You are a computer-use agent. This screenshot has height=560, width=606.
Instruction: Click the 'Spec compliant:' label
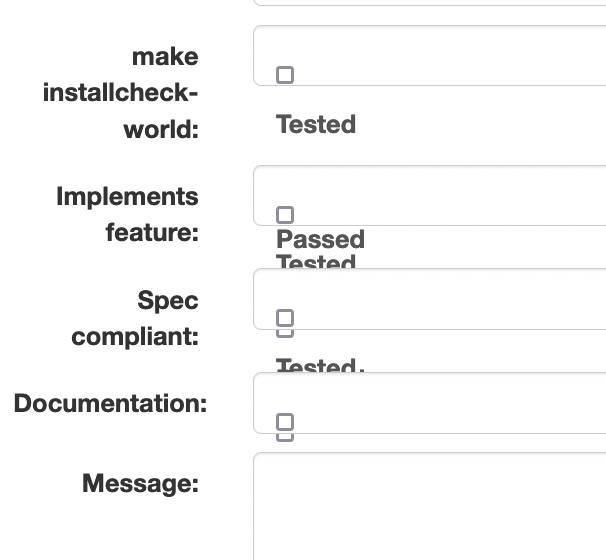pos(135,319)
